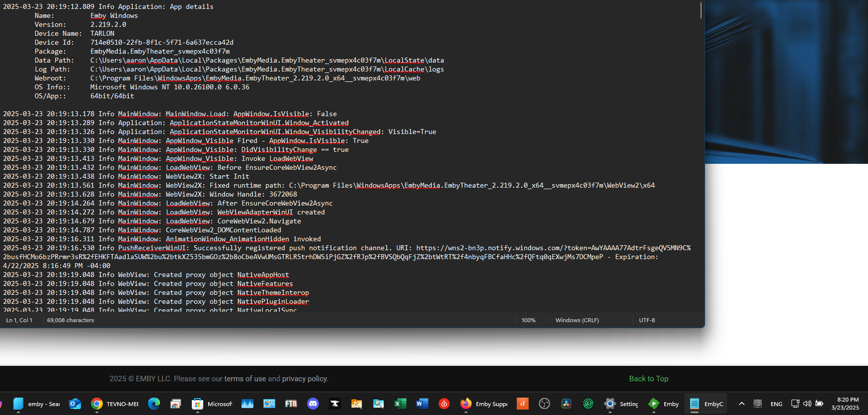Open Microsoft Edge from taskbar
Viewport: 868px width, 415px height.
[x=154, y=404]
